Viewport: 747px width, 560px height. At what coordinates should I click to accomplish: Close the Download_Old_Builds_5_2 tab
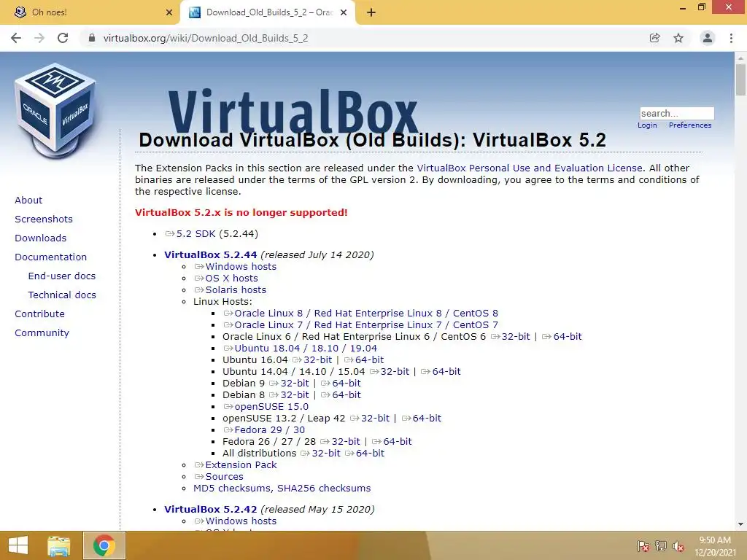coord(344,12)
